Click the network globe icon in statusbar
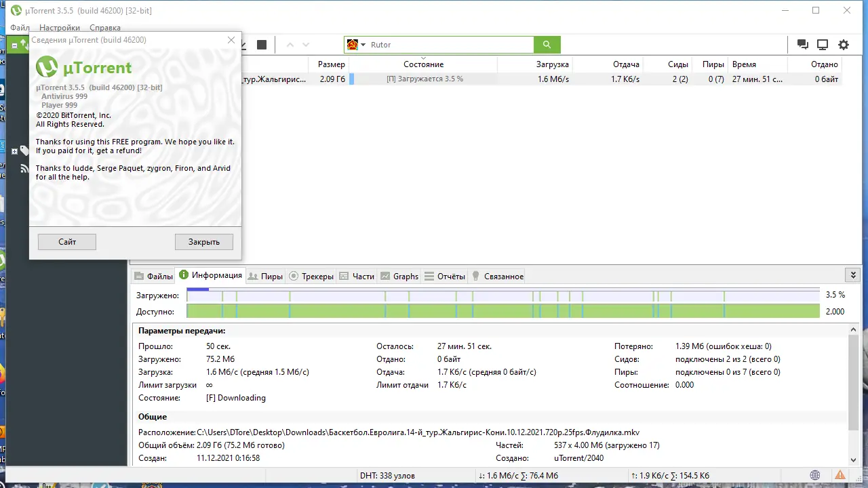The image size is (868, 488). click(814, 475)
